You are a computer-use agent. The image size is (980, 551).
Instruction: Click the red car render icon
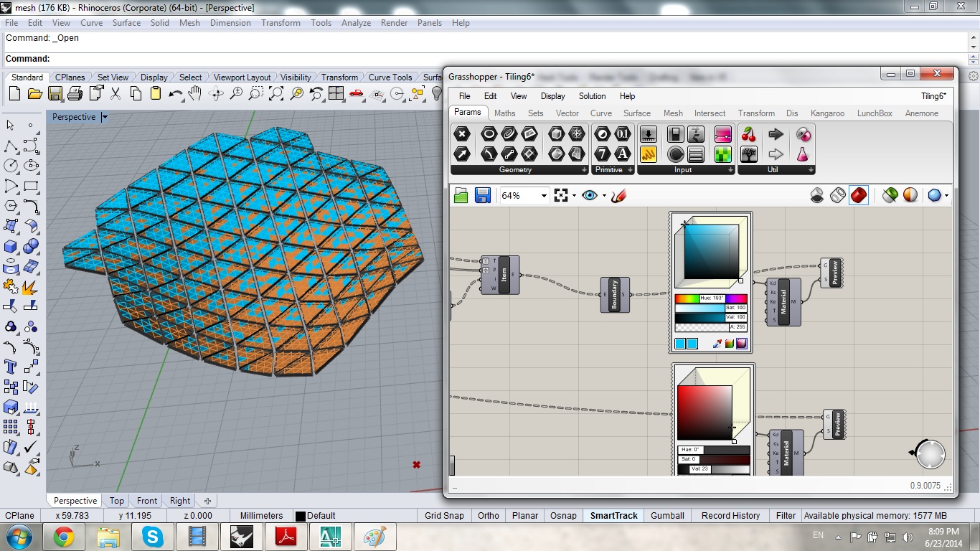click(x=356, y=93)
